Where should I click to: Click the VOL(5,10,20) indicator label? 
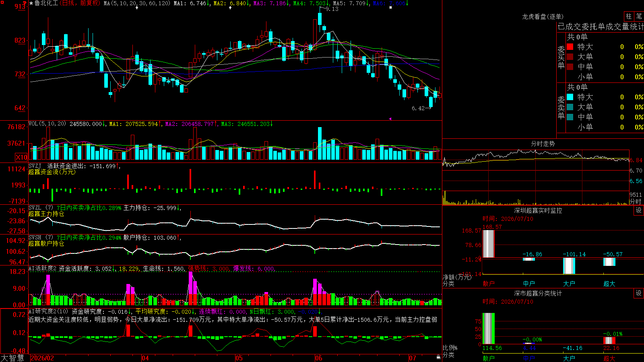click(x=47, y=124)
